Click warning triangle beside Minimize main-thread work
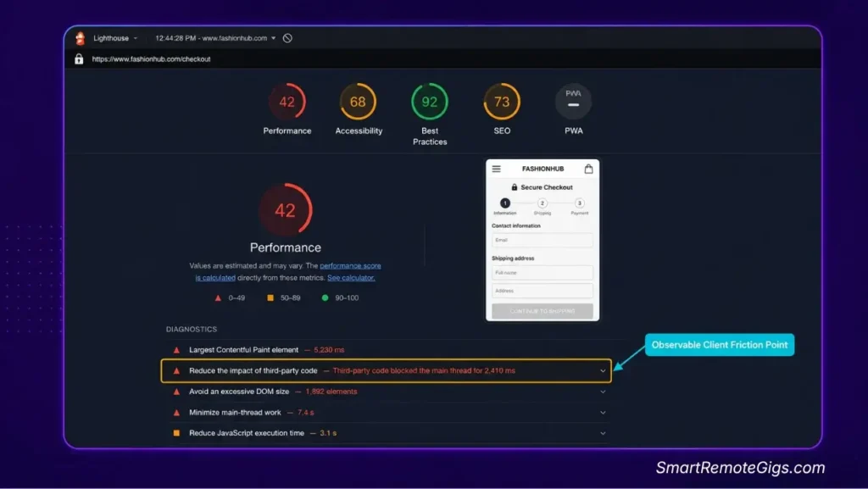This screenshot has width=868, height=489. click(176, 413)
